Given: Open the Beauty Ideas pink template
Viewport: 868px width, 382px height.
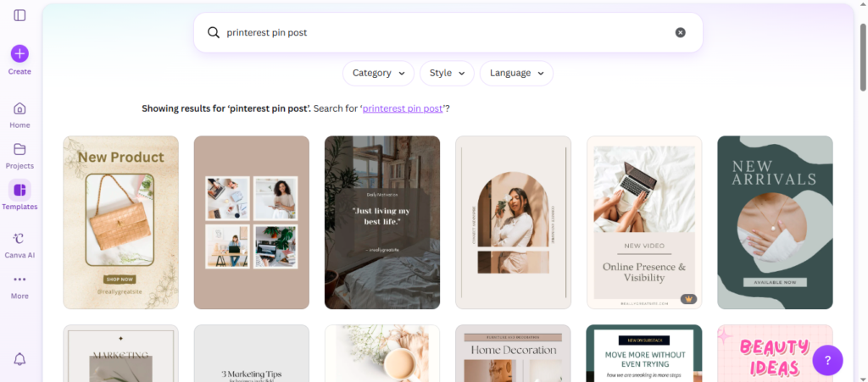Looking at the screenshot, I should point(775,353).
